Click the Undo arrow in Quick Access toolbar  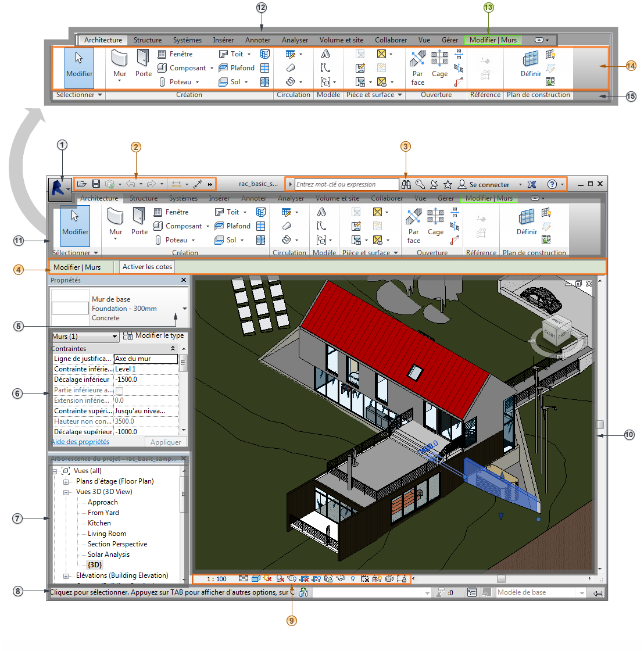[x=131, y=184]
